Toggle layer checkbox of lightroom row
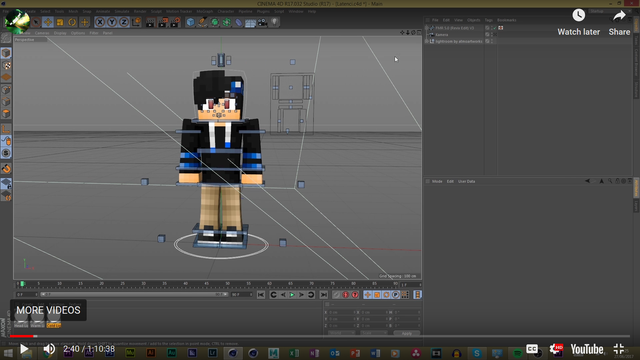 pyautogui.click(x=487, y=41)
